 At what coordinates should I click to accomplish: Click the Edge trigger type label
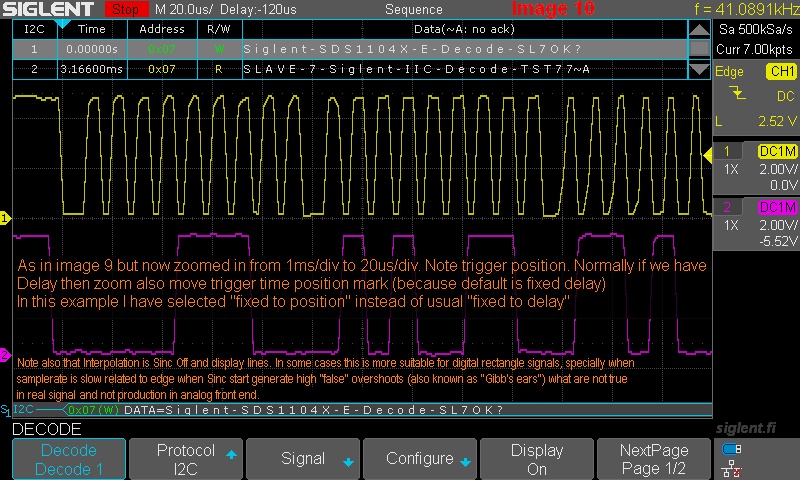(729, 72)
